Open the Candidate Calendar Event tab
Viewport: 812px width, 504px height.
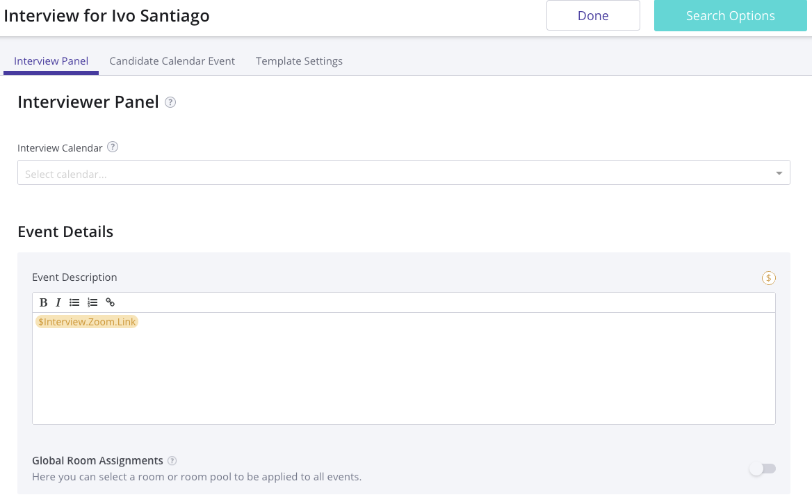click(x=172, y=61)
